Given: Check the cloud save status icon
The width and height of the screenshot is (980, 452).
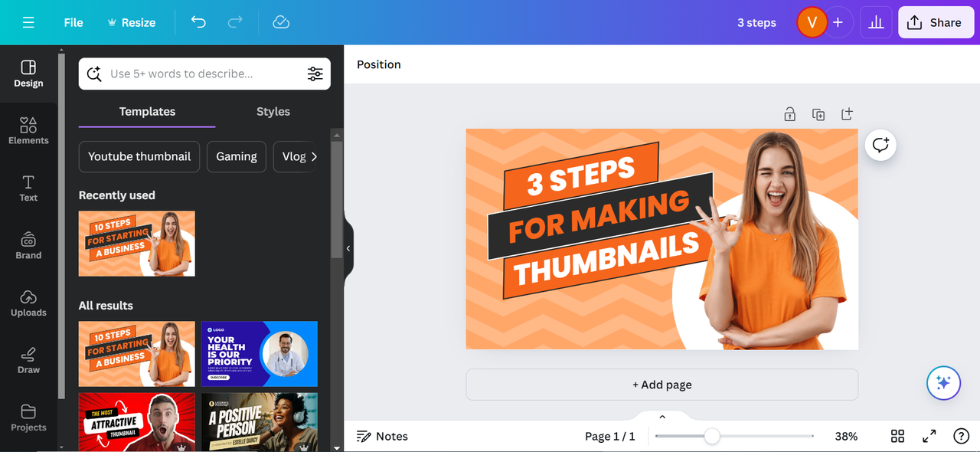Looking at the screenshot, I should [281, 22].
